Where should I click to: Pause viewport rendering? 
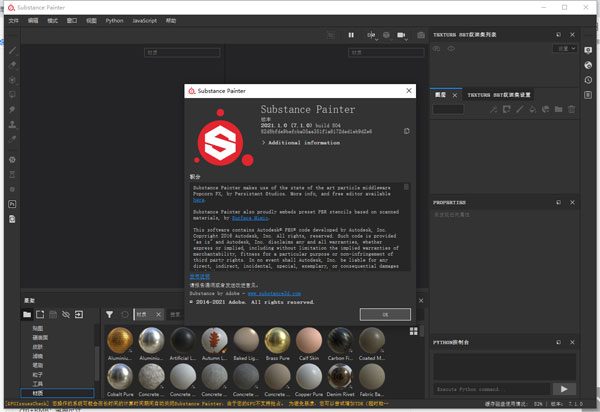tap(351, 35)
